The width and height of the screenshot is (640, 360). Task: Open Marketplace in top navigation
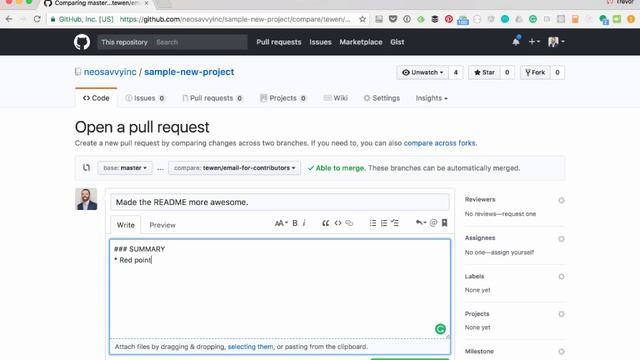361,42
